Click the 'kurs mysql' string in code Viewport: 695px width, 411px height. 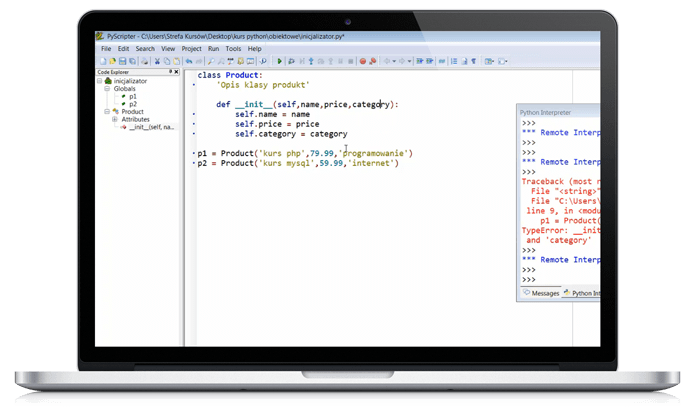(x=287, y=163)
